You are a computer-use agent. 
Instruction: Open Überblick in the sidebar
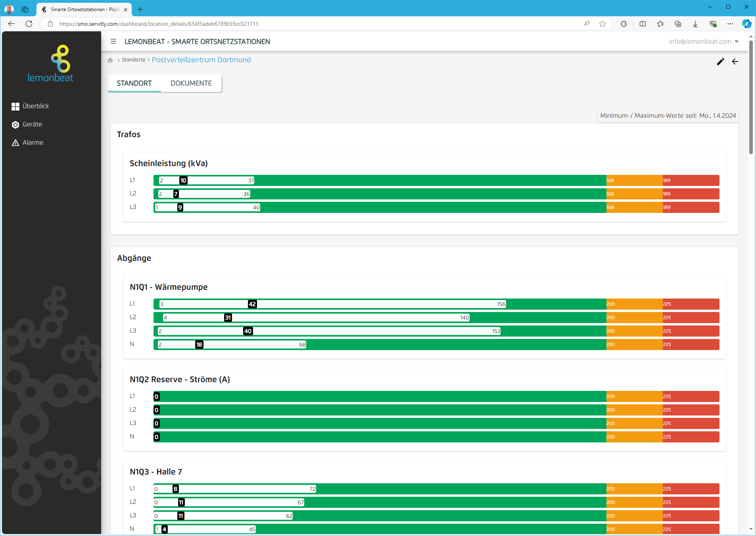click(x=31, y=106)
